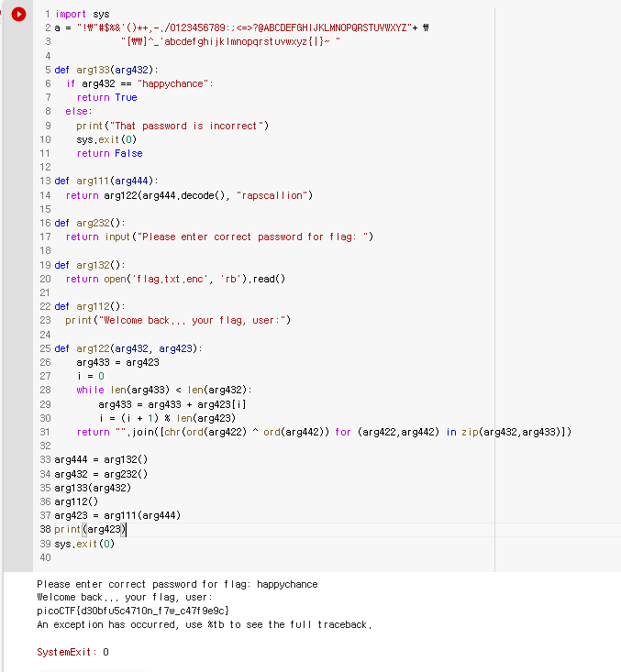Click the "That password is incorrect" print line
621x672 pixels.
point(172,126)
